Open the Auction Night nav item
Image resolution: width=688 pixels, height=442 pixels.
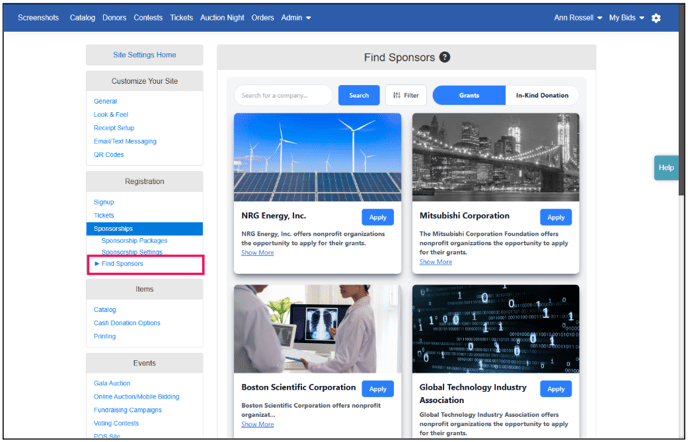pyautogui.click(x=222, y=18)
